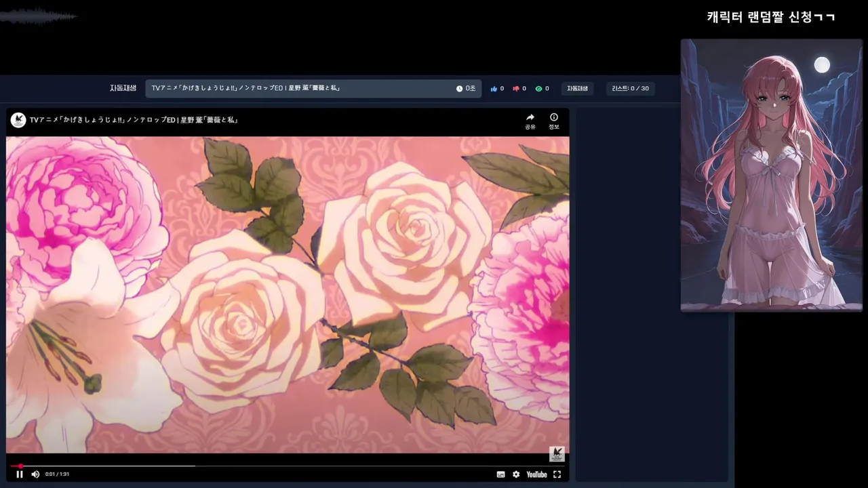
Task: Pause the YouTube video playback
Action: pyautogui.click(x=20, y=474)
